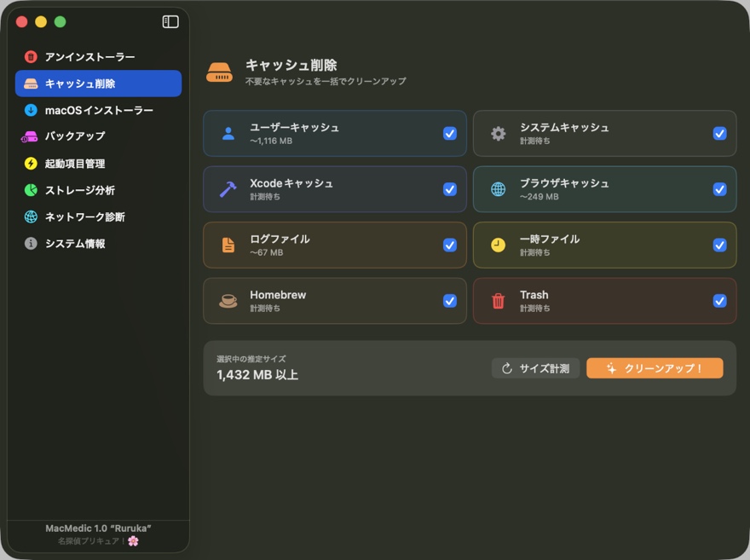Toggle the ブラウザキャッシュ checkbox
The height and width of the screenshot is (560, 750).
719,189
